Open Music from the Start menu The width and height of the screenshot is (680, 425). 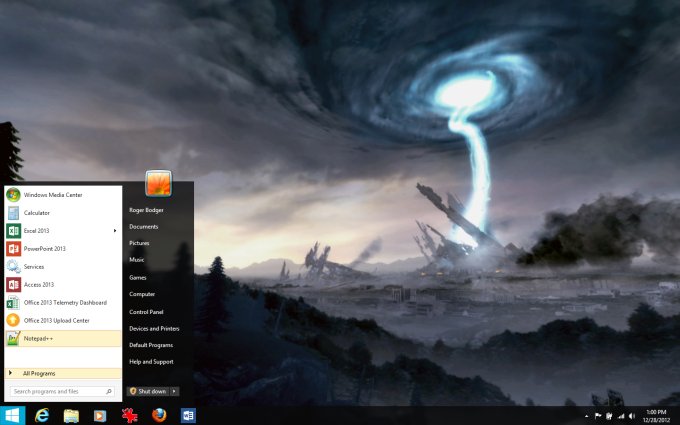coord(137,259)
